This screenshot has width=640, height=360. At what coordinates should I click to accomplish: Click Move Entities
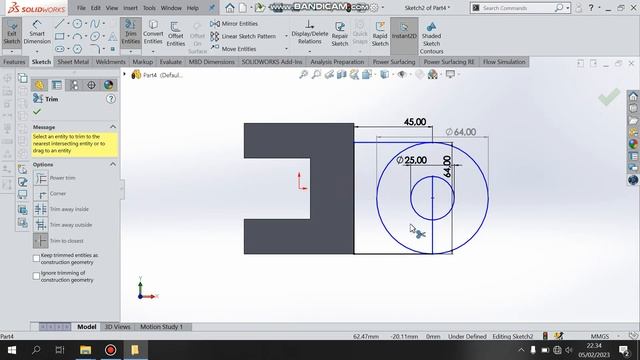coord(233,49)
